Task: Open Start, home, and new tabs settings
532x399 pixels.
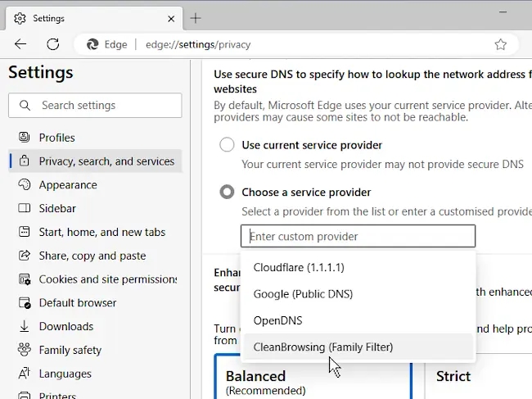Action: tap(95, 232)
